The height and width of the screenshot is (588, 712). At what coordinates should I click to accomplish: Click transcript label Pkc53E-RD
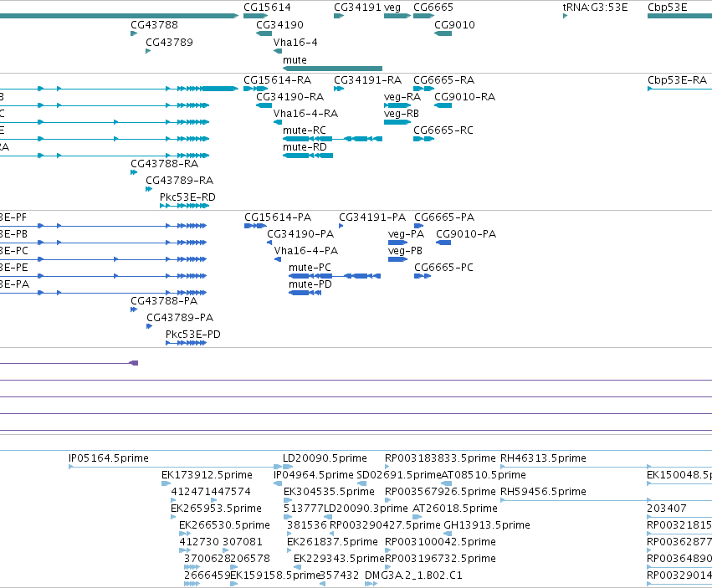[187, 197]
